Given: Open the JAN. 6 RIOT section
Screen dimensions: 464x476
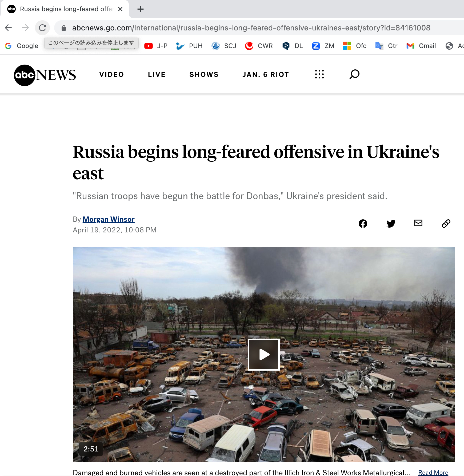Looking at the screenshot, I should (x=266, y=74).
